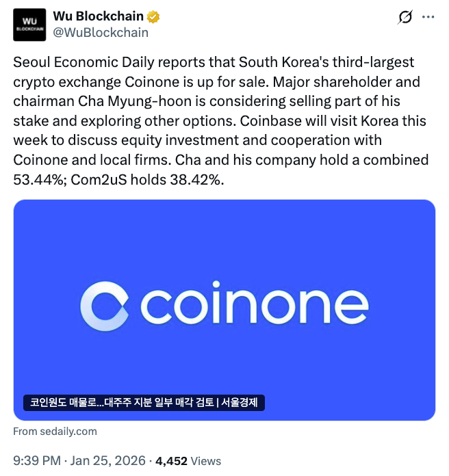This screenshot has width=449, height=476.
Task: Click the 9:39 PM post time
Action: pos(37,461)
